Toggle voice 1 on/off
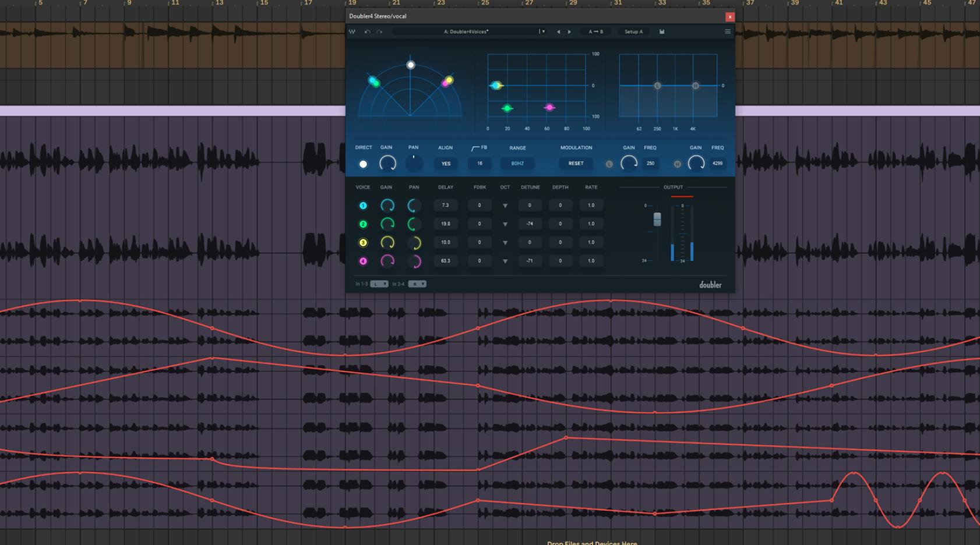Screen dimensions: 980x545 363,206
